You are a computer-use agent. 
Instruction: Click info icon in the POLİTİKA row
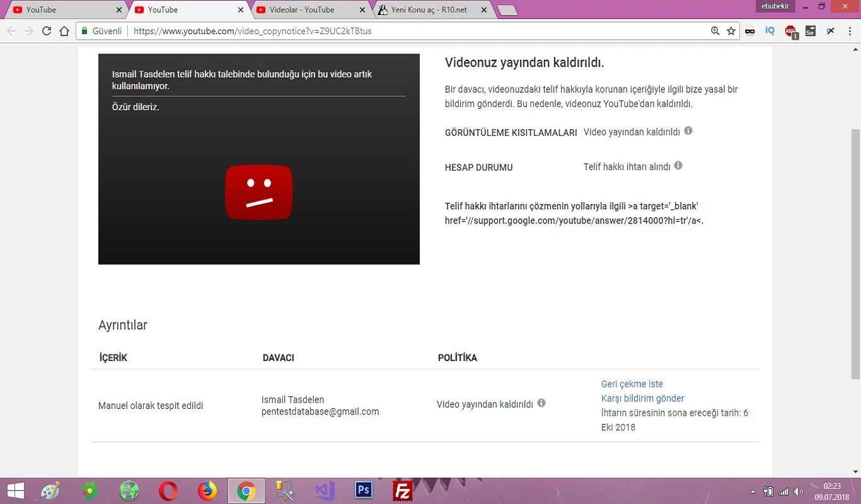[x=541, y=403]
